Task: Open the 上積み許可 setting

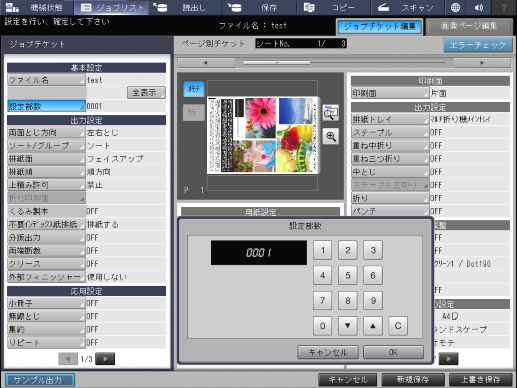Action: (x=46, y=185)
